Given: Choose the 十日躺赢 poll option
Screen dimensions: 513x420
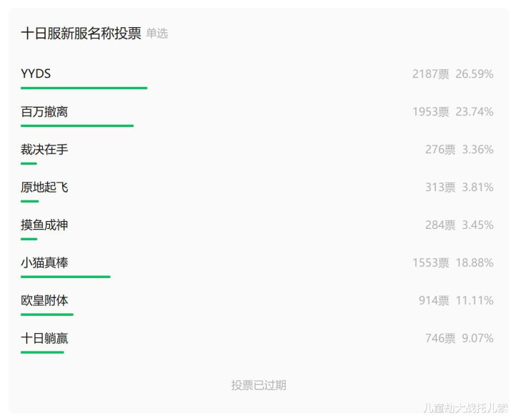Looking at the screenshot, I should (x=44, y=339).
